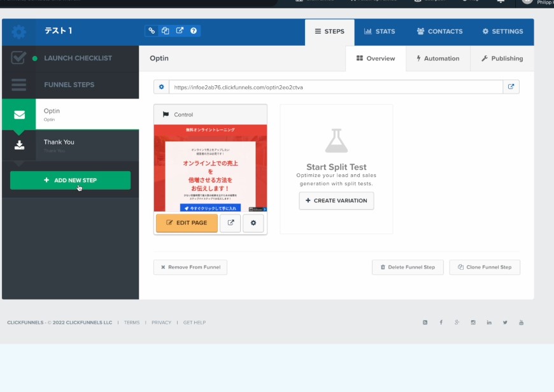Select the Publishing tab
554x392 pixels.
point(502,59)
